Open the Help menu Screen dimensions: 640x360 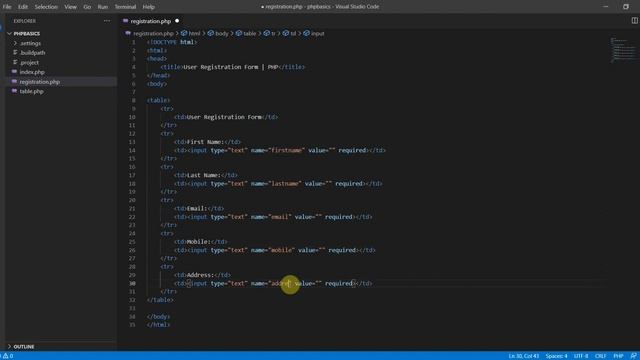pos(149,7)
